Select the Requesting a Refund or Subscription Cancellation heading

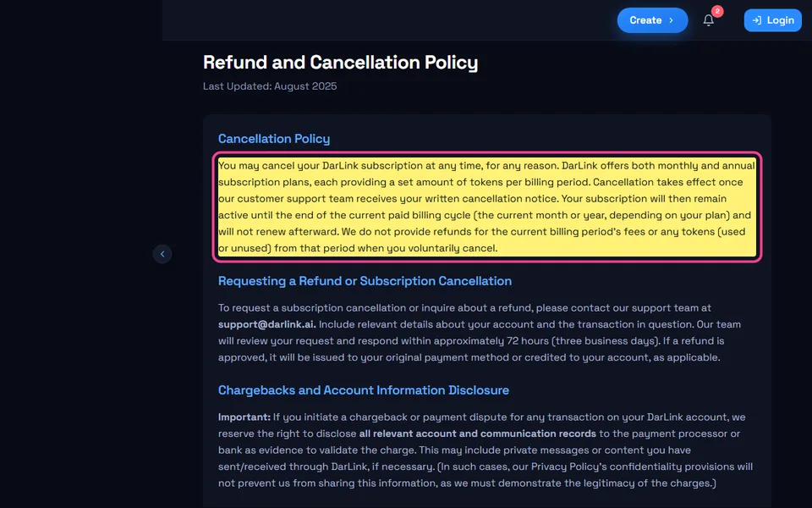pyautogui.click(x=365, y=281)
